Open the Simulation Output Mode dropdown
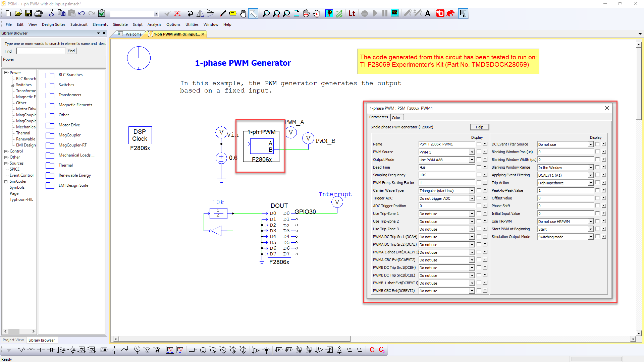The width and height of the screenshot is (644, 362). click(x=591, y=237)
